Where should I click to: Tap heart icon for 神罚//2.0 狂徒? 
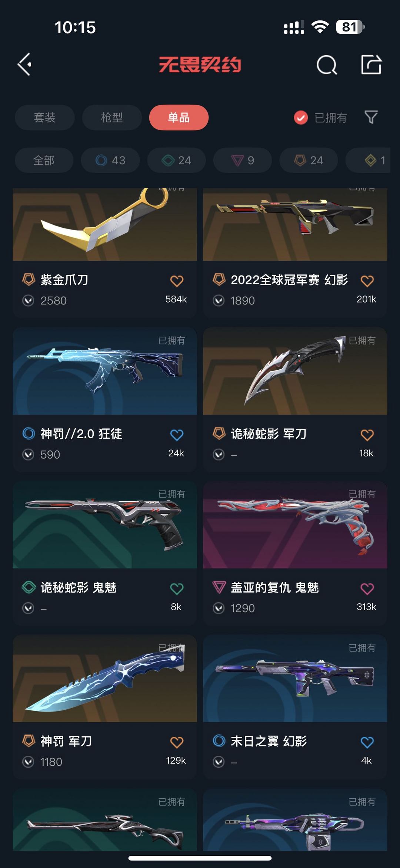(x=177, y=435)
